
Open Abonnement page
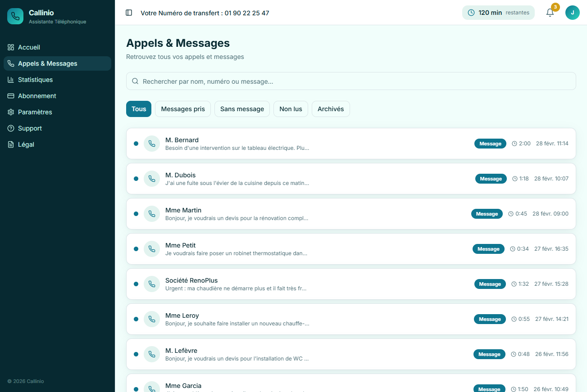pos(37,96)
